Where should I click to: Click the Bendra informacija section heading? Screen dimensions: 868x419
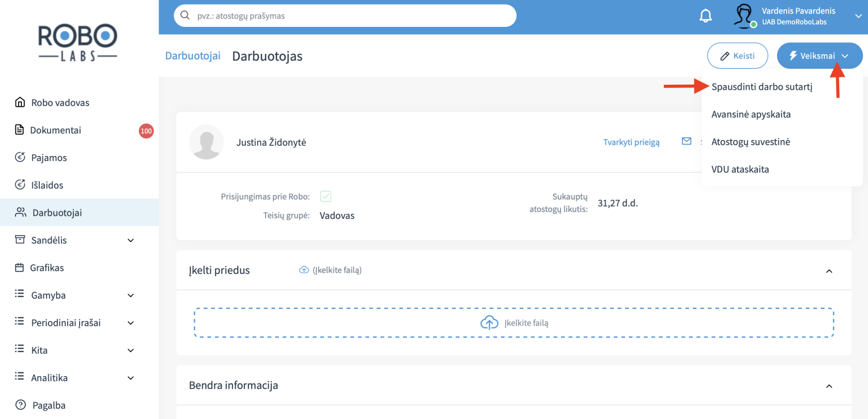click(x=234, y=385)
